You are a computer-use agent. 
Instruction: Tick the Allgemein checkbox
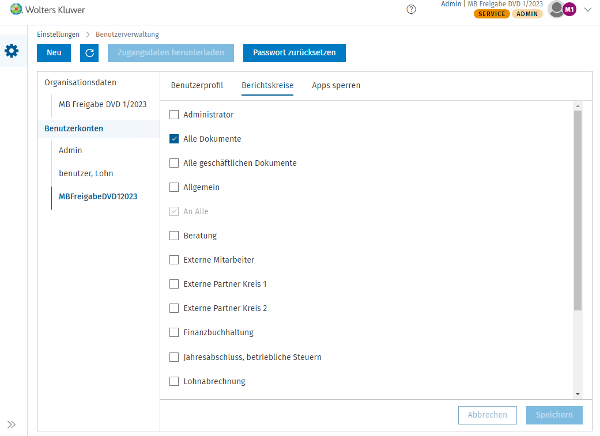click(174, 187)
